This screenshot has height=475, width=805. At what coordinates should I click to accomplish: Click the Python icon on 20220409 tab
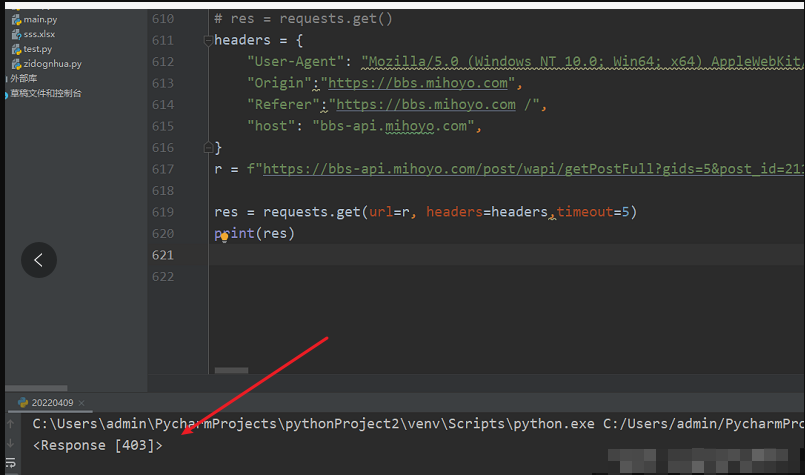[x=23, y=403]
